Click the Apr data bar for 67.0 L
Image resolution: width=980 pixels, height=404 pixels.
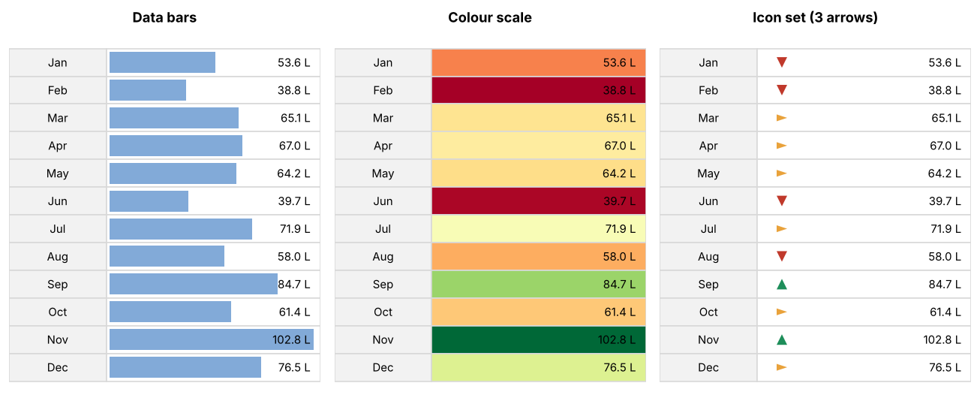[176, 146]
